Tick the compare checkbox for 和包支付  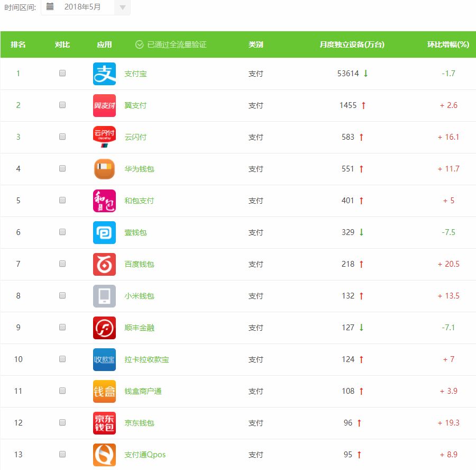point(62,200)
